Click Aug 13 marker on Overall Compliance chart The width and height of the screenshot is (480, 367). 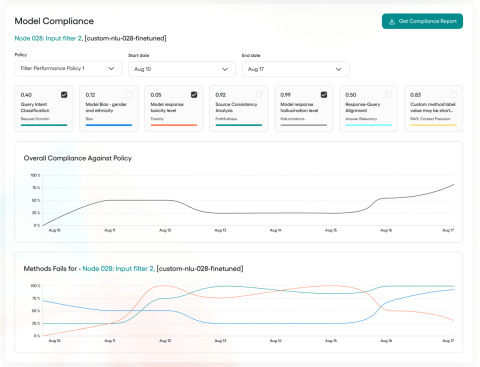click(220, 230)
